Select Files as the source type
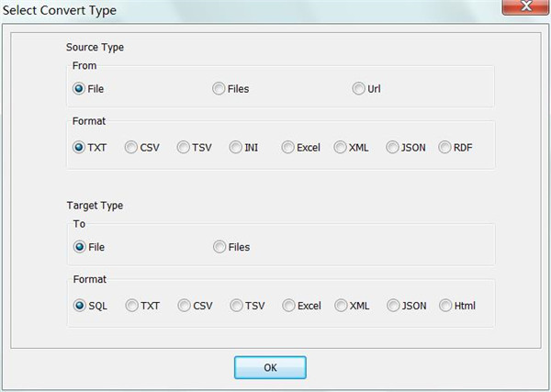 point(219,89)
